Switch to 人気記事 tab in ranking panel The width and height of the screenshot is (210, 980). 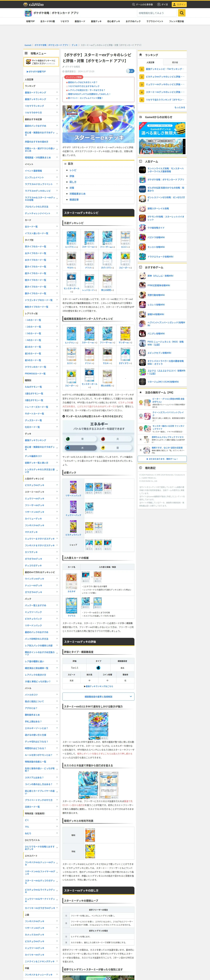coord(150,62)
